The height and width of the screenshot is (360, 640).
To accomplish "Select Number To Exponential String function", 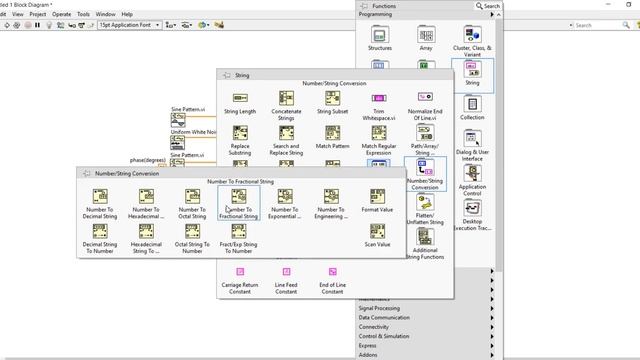I will point(285,204).
